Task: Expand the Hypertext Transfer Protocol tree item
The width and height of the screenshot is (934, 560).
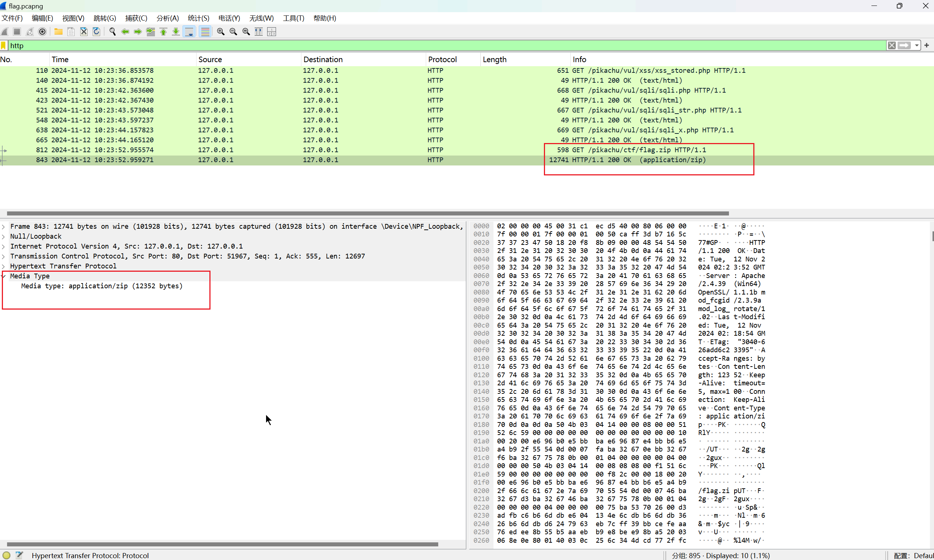Action: [x=4, y=267]
